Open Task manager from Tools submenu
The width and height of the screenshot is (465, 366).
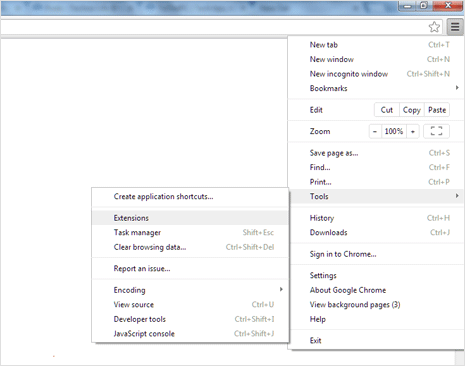pyautogui.click(x=190, y=232)
